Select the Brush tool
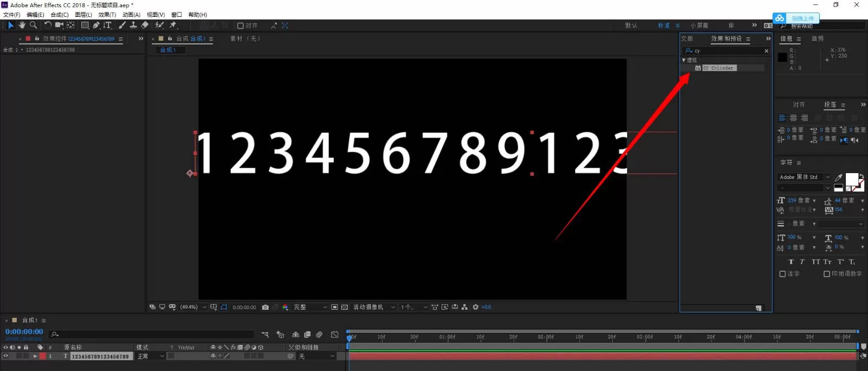Image resolution: width=868 pixels, height=371 pixels. click(122, 25)
